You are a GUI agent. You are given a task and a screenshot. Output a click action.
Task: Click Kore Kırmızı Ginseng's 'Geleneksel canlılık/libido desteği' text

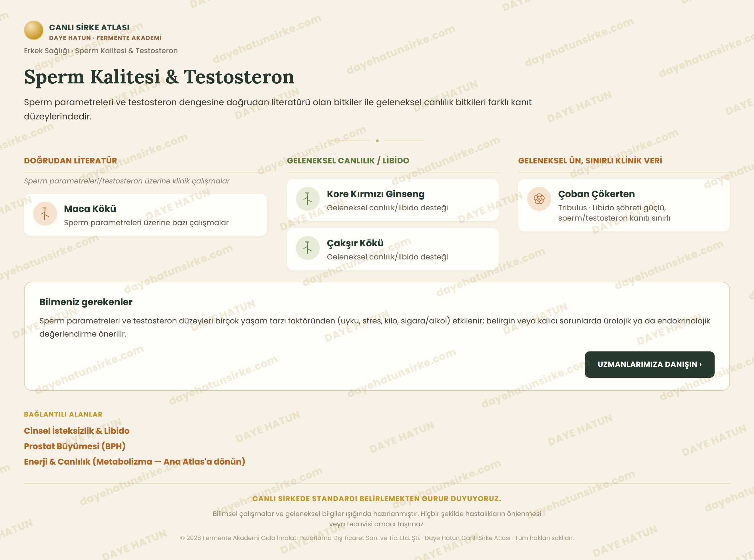(x=387, y=208)
